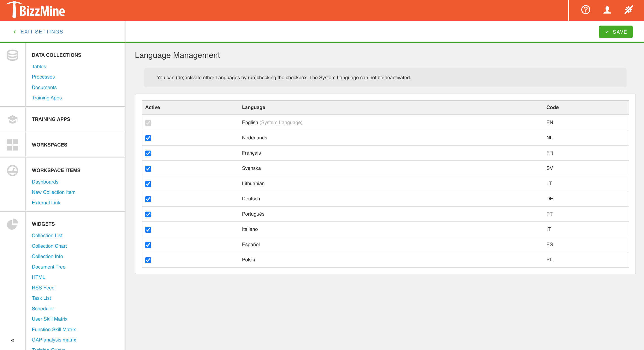Click the user profile icon

pos(607,10)
